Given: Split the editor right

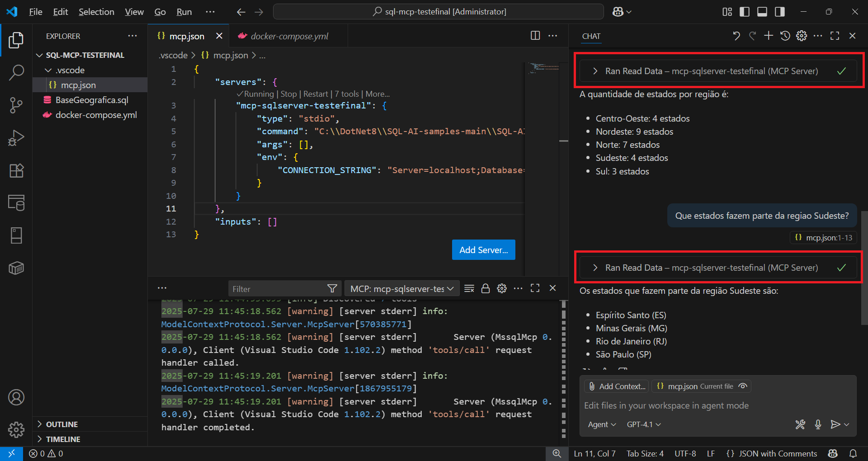Looking at the screenshot, I should (x=535, y=36).
